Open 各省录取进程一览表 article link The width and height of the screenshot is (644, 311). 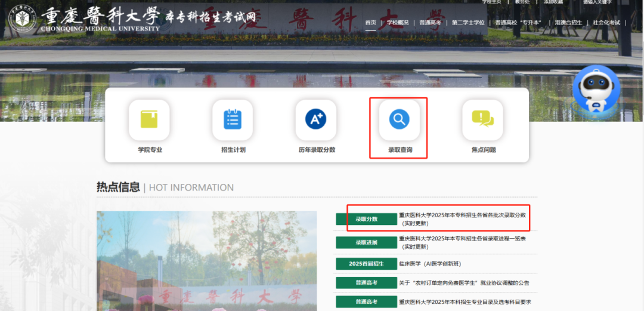tap(463, 242)
